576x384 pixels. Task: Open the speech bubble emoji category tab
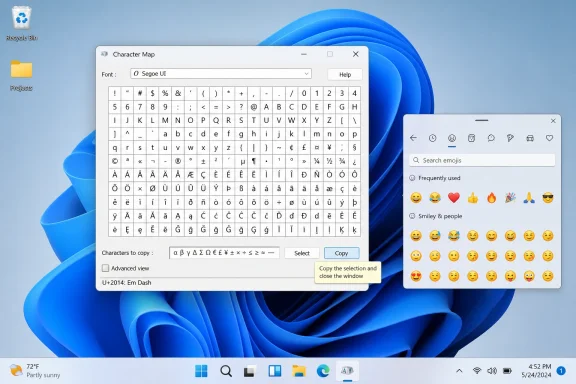(491, 138)
